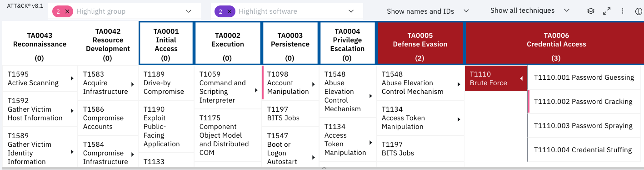The width and height of the screenshot is (644, 170).
Task: Click T1189 Drive-by Compromise technique
Action: click(x=166, y=83)
